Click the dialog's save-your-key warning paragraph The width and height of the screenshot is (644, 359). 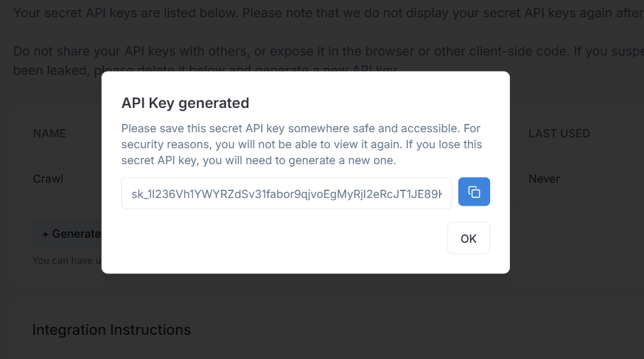(301, 144)
